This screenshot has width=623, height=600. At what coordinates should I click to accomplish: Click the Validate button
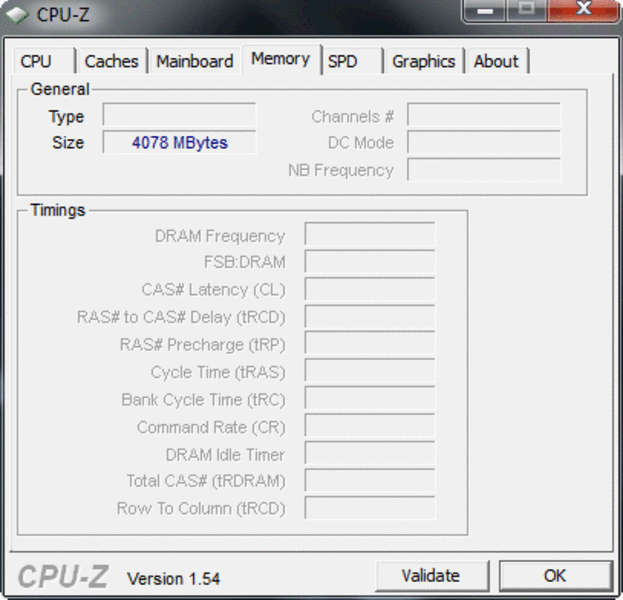click(x=431, y=576)
